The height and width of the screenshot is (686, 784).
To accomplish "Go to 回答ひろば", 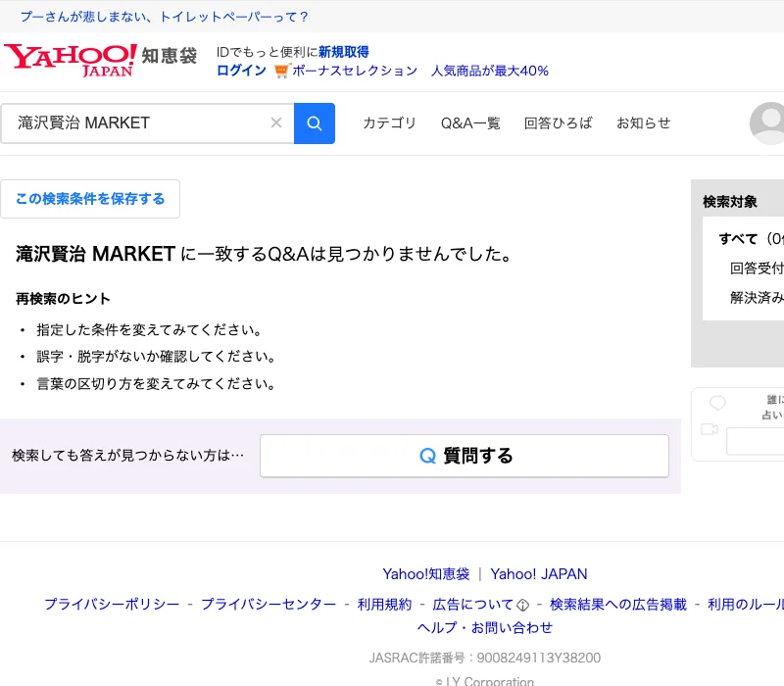I will coord(558,123).
